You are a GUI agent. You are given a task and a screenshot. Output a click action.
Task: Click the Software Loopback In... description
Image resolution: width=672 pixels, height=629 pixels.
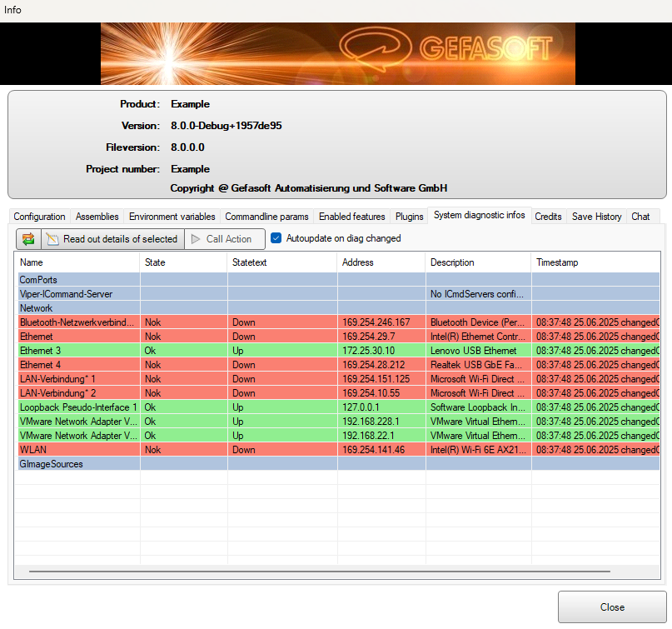[477, 407]
